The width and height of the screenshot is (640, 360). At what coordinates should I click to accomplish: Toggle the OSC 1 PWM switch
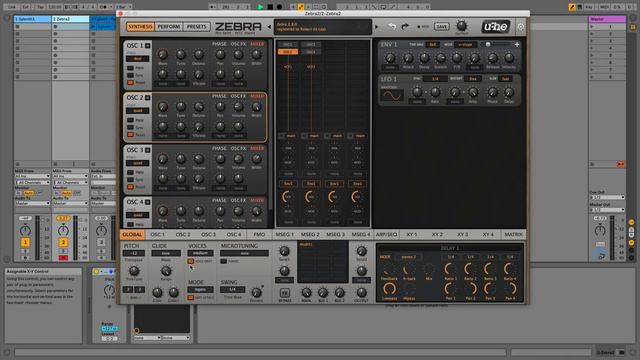(x=130, y=68)
